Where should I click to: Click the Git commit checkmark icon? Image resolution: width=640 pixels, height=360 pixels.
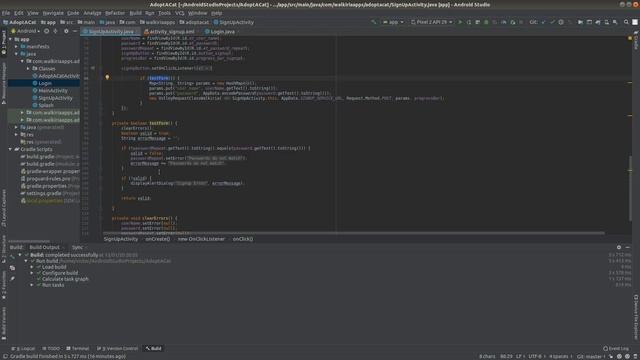(552, 22)
